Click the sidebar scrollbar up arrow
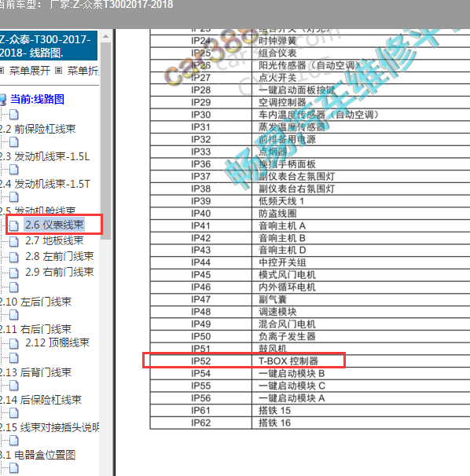The height and width of the screenshot is (476, 470). pyautogui.click(x=106, y=36)
